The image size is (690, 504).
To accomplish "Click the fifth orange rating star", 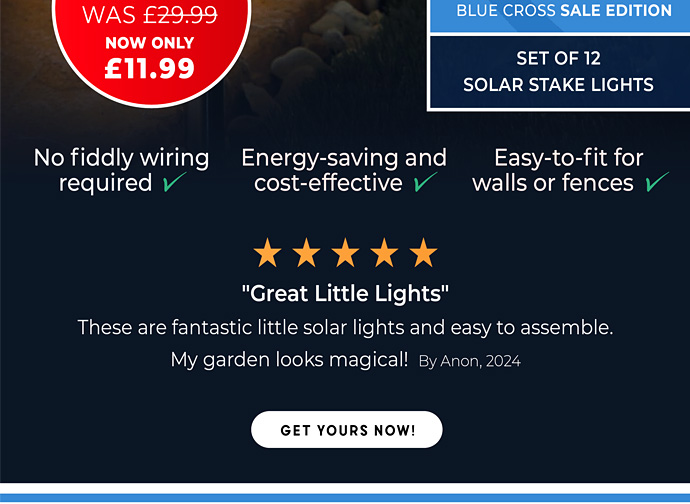I will click(423, 253).
